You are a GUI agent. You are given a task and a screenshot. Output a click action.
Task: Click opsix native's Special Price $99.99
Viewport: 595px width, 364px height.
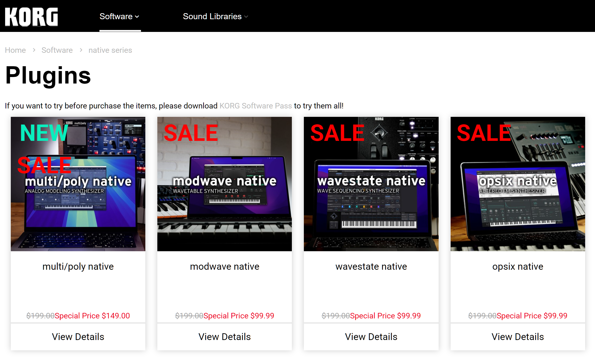point(532,316)
